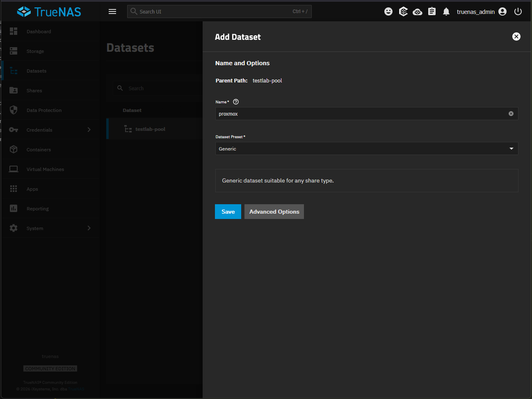Click the Credentials key icon
This screenshot has height=399, width=532.
pyautogui.click(x=14, y=130)
